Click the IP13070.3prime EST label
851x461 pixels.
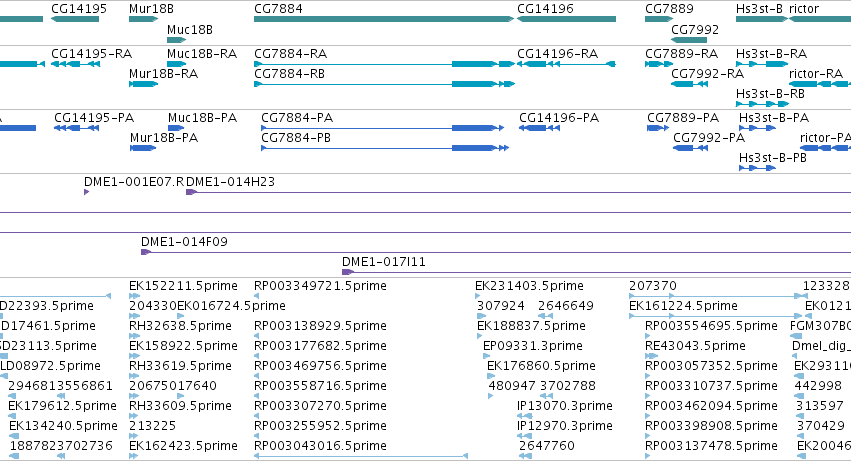[x=564, y=406]
